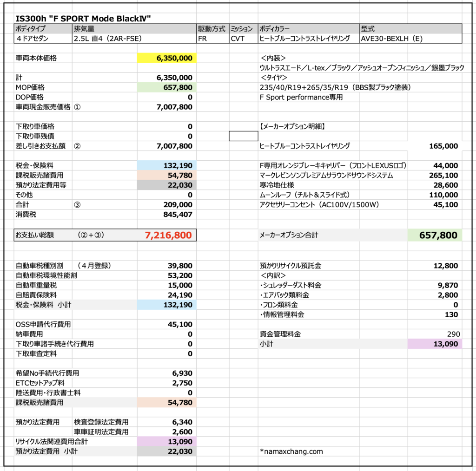476x471 pixels.
Task: Click the "車両本体価格" label
Action: (36, 58)
